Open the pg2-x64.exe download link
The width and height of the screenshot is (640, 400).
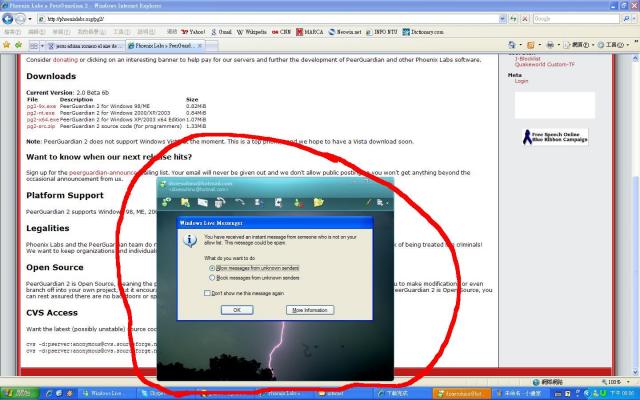(x=43, y=120)
